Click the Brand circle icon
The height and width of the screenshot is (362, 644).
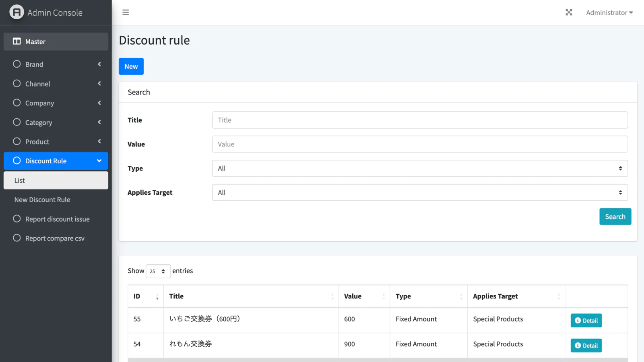click(17, 64)
